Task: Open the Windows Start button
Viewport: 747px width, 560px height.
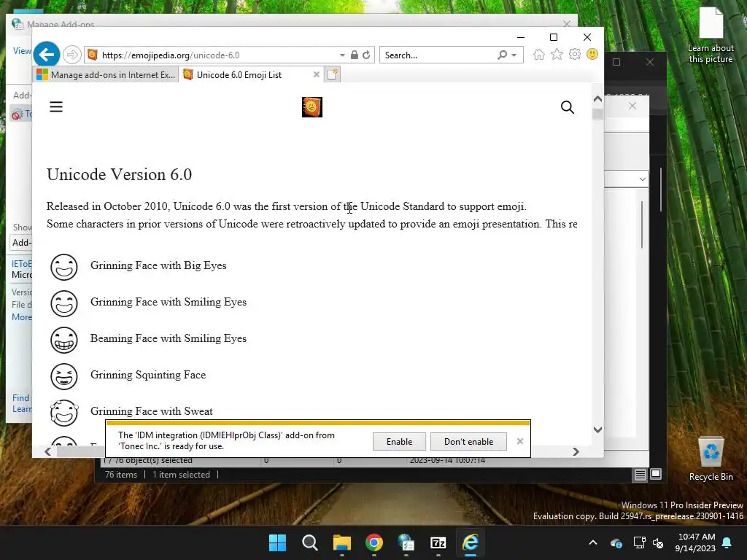Action: point(277,542)
